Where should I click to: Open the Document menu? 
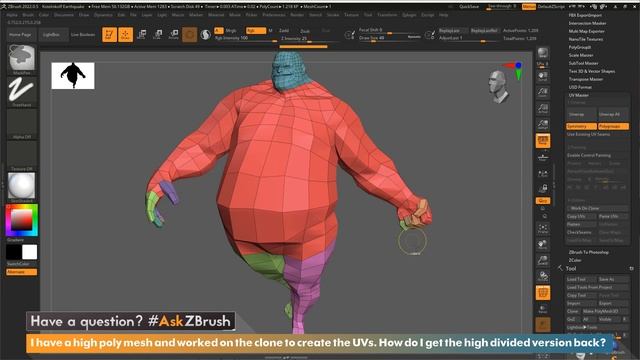coord(64,15)
